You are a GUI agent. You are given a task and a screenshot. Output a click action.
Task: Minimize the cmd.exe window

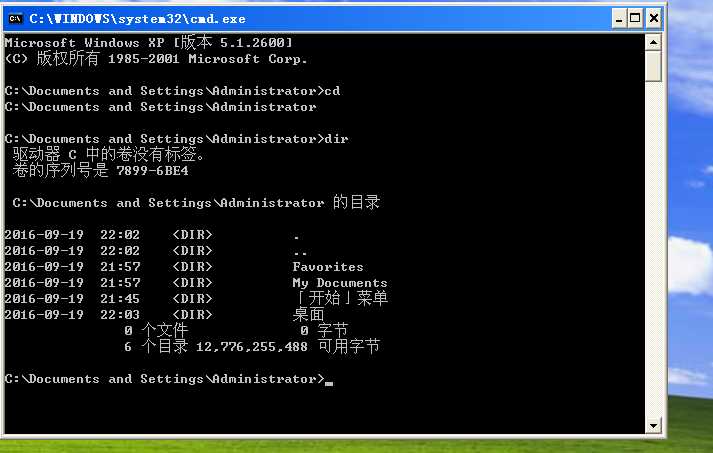(x=619, y=19)
